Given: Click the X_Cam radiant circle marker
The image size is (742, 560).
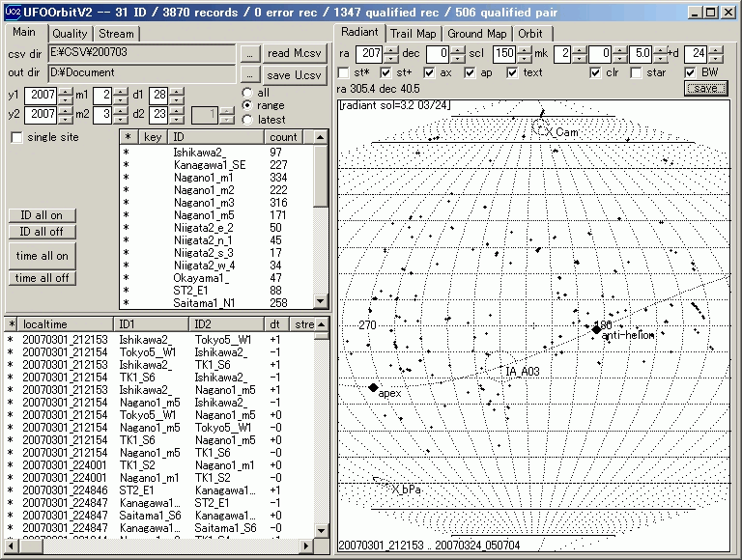Looking at the screenshot, I should (x=538, y=126).
